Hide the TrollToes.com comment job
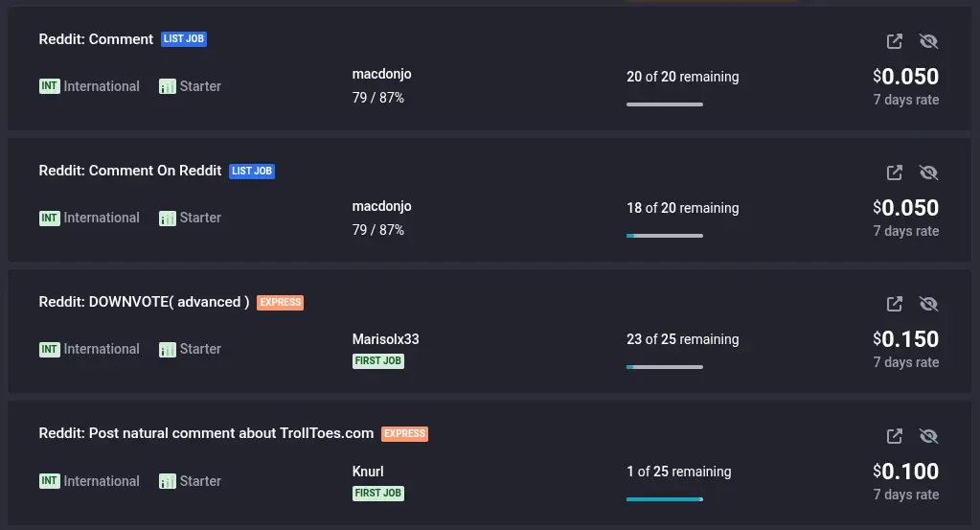 927,436
